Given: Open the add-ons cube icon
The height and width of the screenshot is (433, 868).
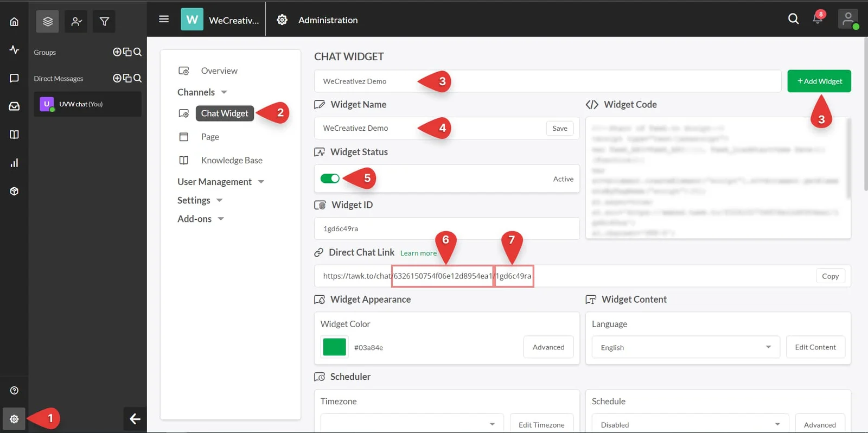Looking at the screenshot, I should point(14,191).
